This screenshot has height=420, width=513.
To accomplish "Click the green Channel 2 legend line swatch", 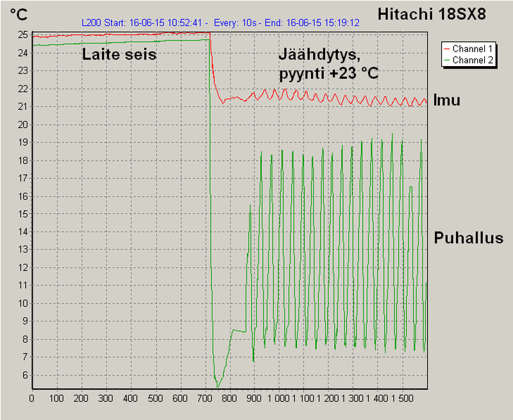I will pos(447,60).
